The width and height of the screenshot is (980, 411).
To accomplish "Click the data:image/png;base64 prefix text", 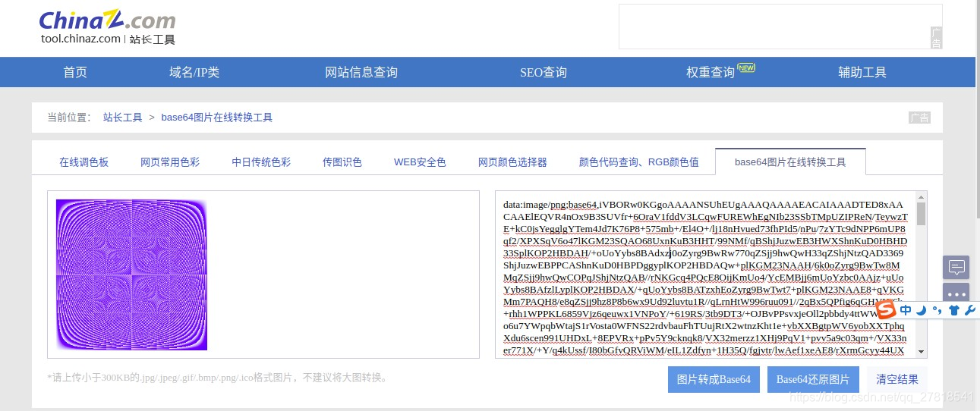I will click(x=550, y=205).
